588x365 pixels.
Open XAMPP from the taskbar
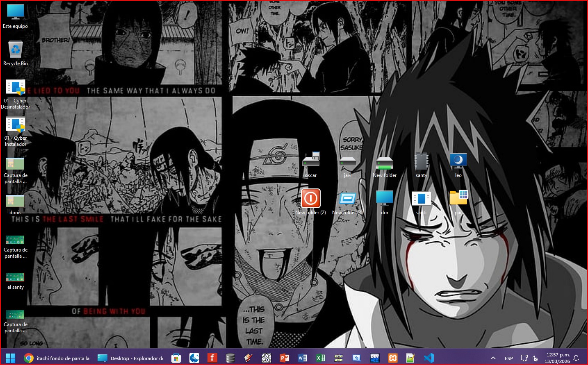pos(393,358)
